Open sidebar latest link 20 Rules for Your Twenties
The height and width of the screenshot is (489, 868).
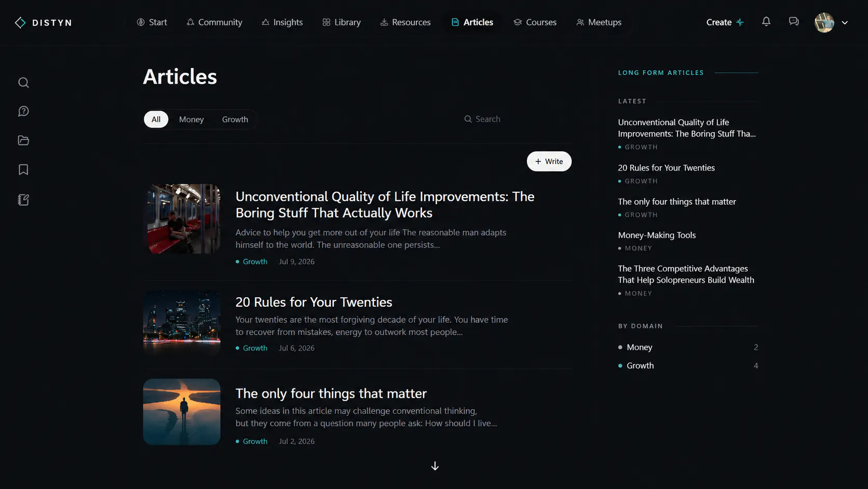tap(666, 168)
